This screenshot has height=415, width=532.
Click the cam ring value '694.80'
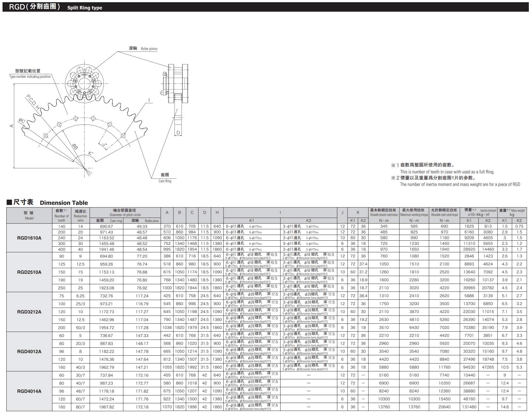click(106, 256)
